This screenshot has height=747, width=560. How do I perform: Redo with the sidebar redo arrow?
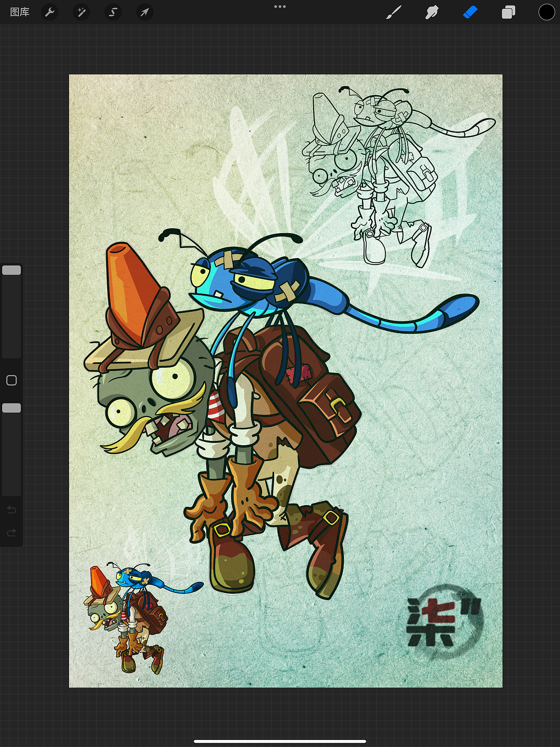11,532
